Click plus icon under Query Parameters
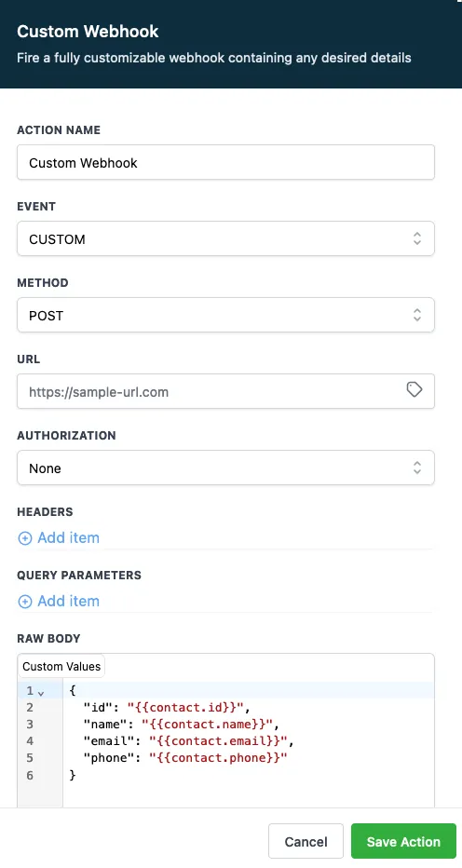 click(x=25, y=602)
